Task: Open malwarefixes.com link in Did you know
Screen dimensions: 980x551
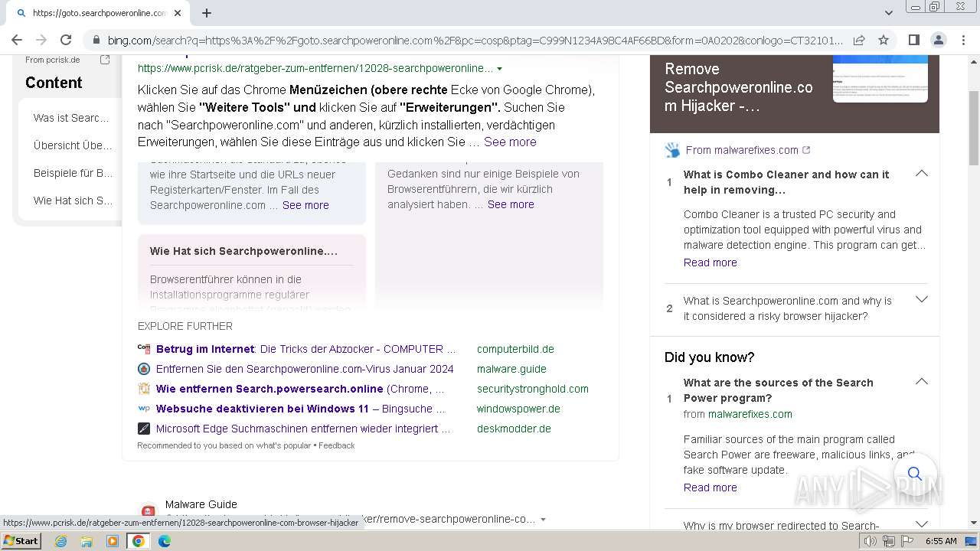Action: (x=750, y=414)
